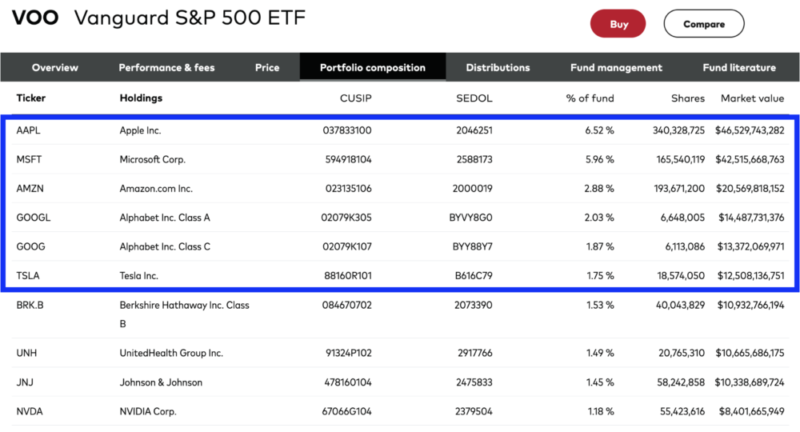
Task: Select the JNJ ticker cell
Action: [x=24, y=383]
